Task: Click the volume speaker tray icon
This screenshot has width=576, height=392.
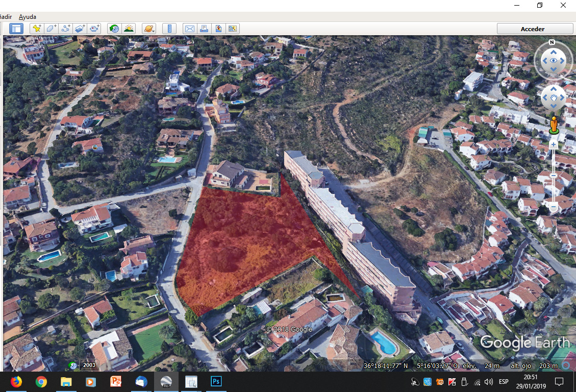Action: point(489,382)
